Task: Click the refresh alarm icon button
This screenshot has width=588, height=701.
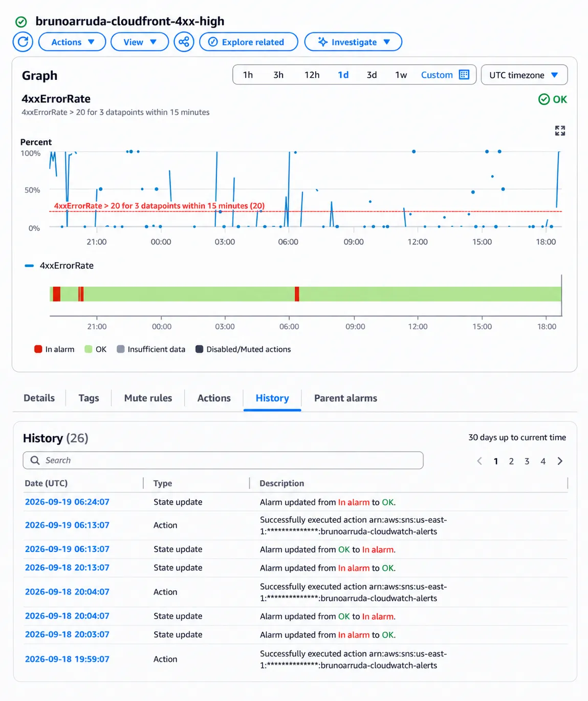Action: pos(23,42)
